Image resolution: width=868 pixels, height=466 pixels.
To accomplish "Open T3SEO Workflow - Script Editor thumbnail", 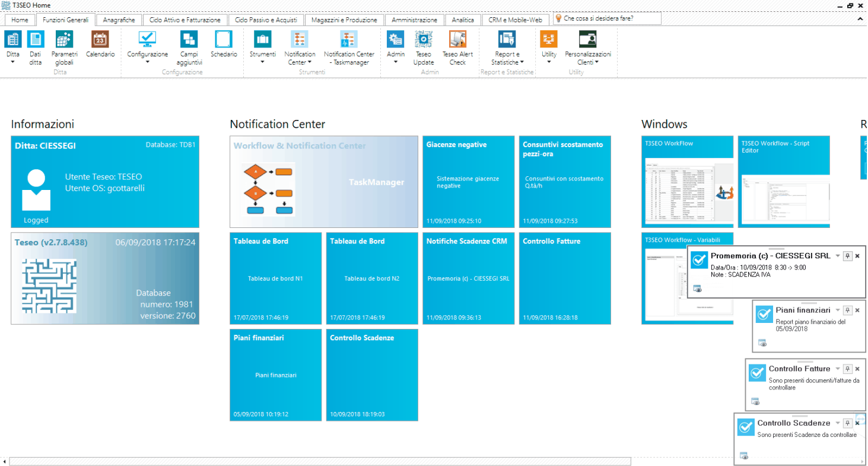I will click(784, 182).
